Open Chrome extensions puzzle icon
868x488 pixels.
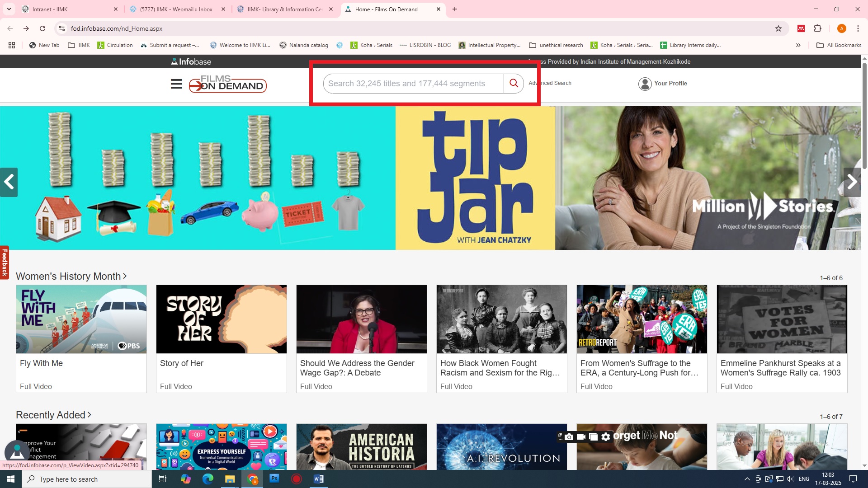pyautogui.click(x=817, y=28)
